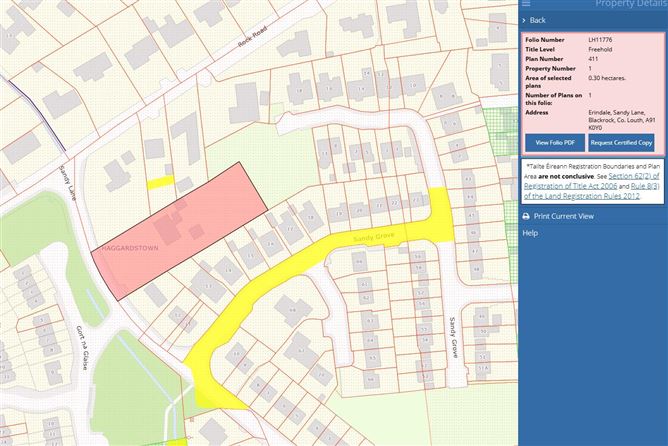Click Request Certified Copy button
This screenshot has height=446, width=668.
pos(621,143)
